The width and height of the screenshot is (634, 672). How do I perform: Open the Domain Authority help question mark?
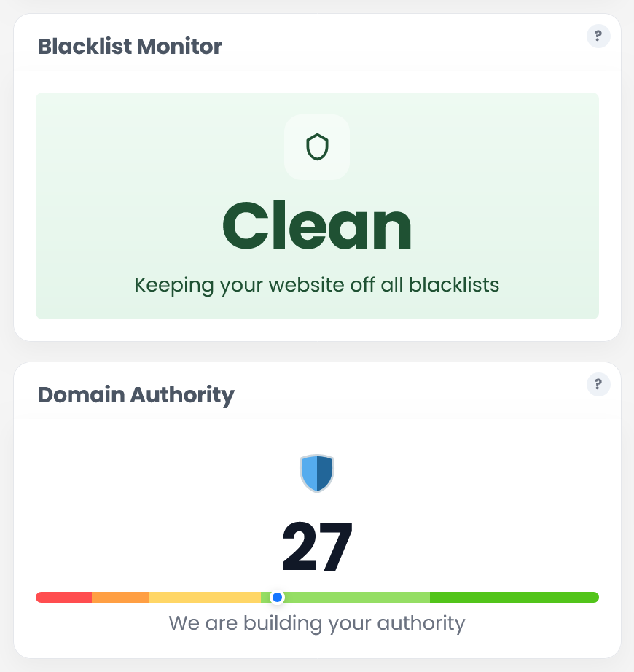(x=598, y=384)
